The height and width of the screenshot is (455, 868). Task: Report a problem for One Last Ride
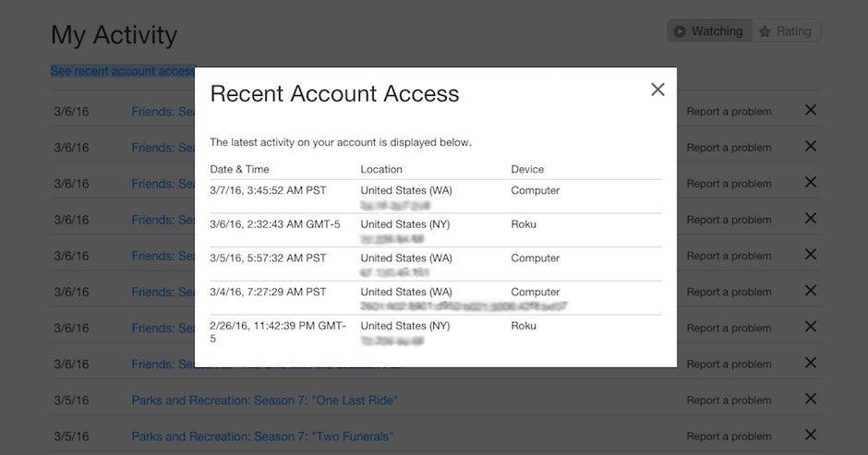coord(729,401)
